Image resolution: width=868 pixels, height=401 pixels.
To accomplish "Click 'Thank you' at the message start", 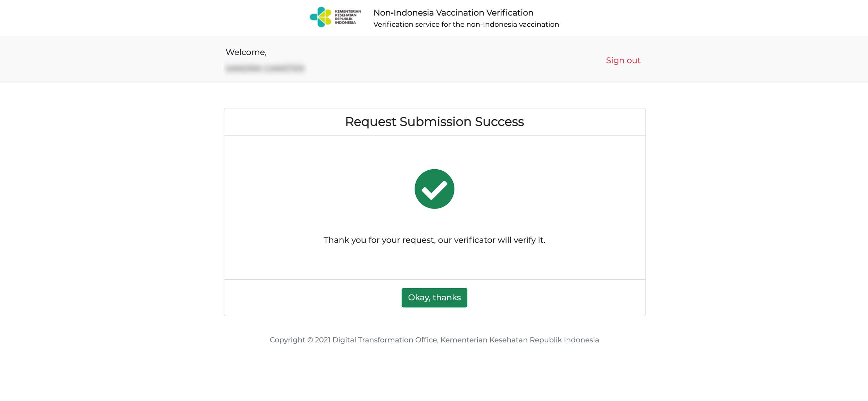I will [x=344, y=240].
